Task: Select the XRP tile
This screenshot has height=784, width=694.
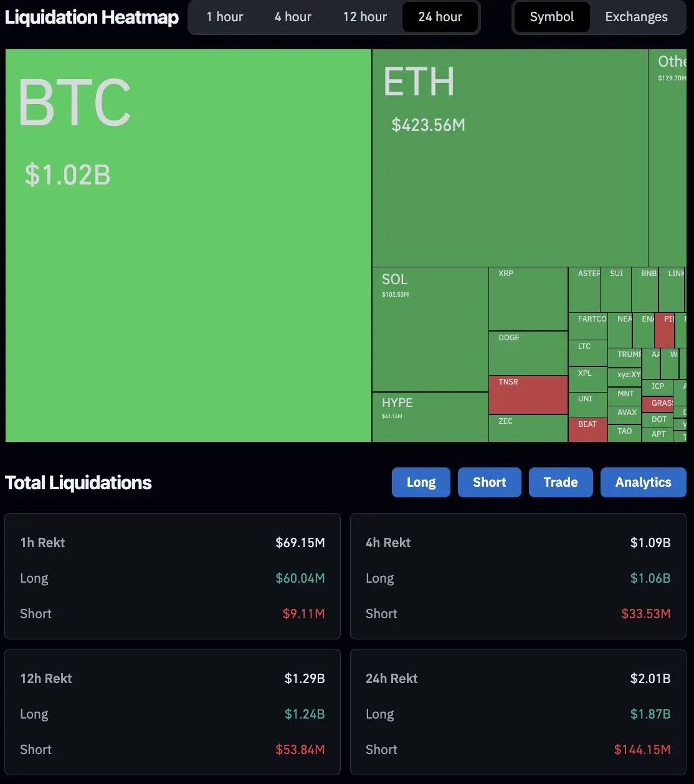Action: pyautogui.click(x=528, y=299)
